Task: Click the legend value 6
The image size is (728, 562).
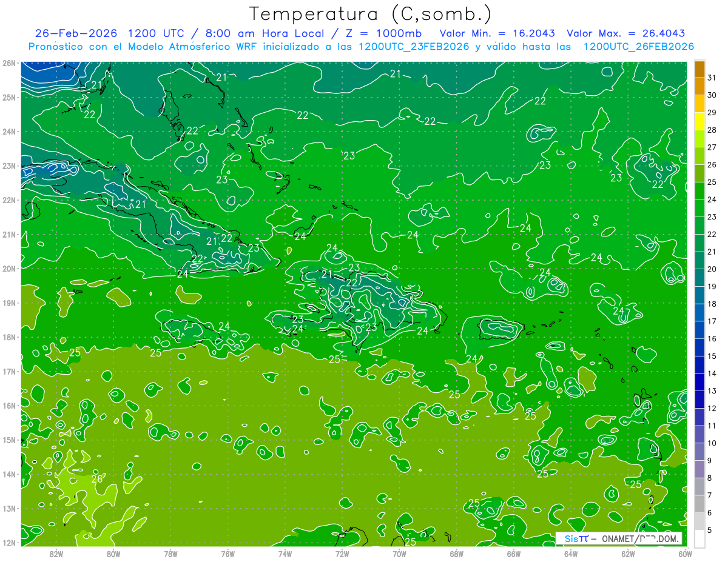Action: 710,513
